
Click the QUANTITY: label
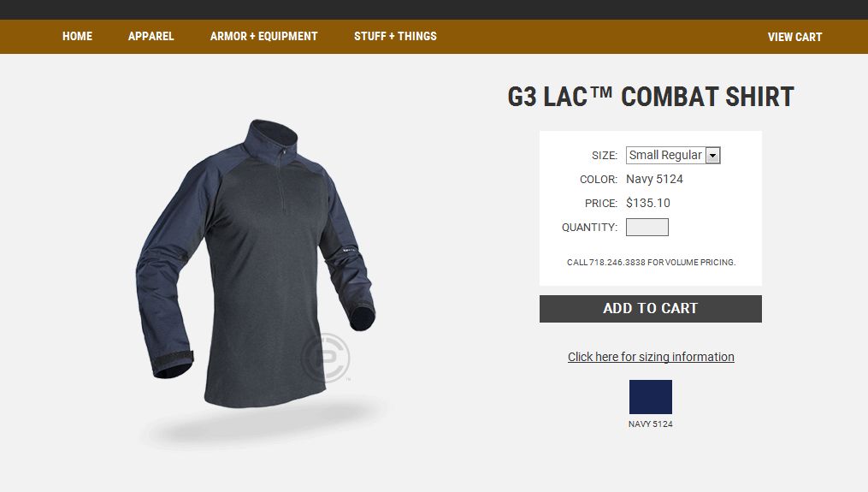point(589,227)
